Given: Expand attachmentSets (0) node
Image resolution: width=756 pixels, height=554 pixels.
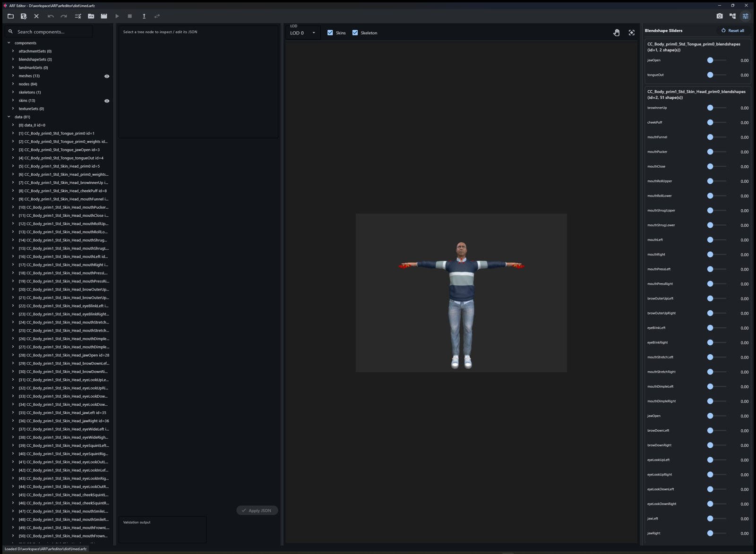Looking at the screenshot, I should click(13, 51).
